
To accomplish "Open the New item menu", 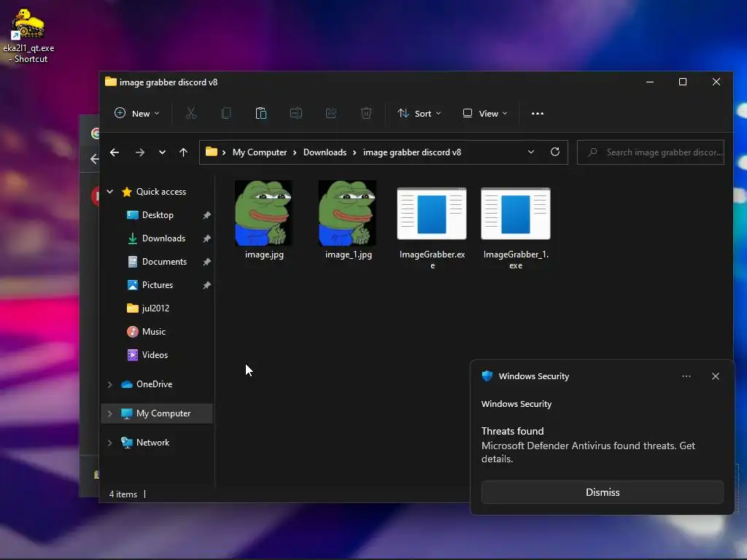I will pos(136,113).
